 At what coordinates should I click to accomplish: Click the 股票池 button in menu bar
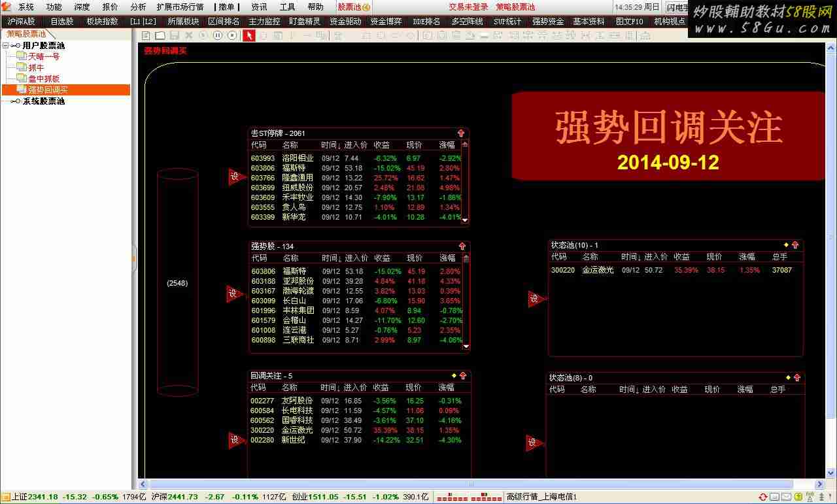(354, 7)
